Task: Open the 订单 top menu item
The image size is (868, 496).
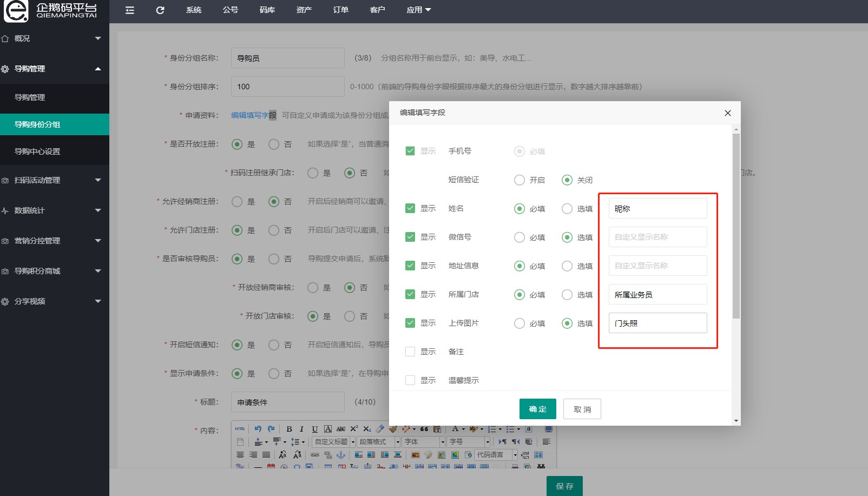Action: 340,10
